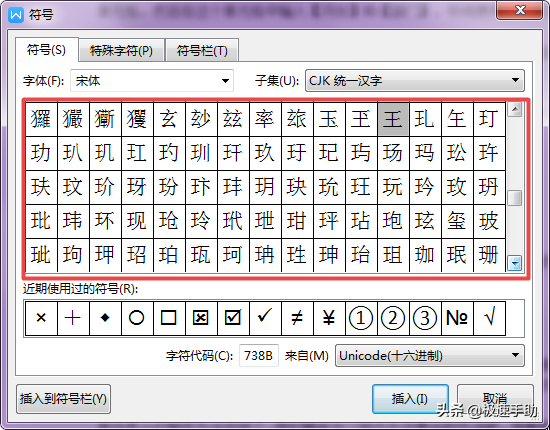Viewport: 550px width, 430px height.
Task: Select the character 玷 in the grid
Action: coord(361,221)
